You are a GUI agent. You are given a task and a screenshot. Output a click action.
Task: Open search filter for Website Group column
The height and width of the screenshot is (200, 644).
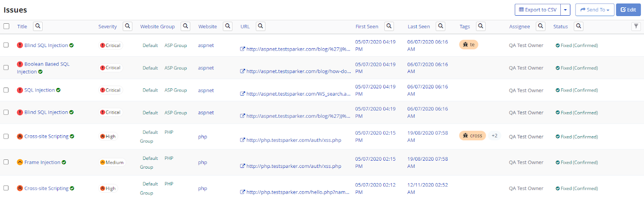pos(186,26)
